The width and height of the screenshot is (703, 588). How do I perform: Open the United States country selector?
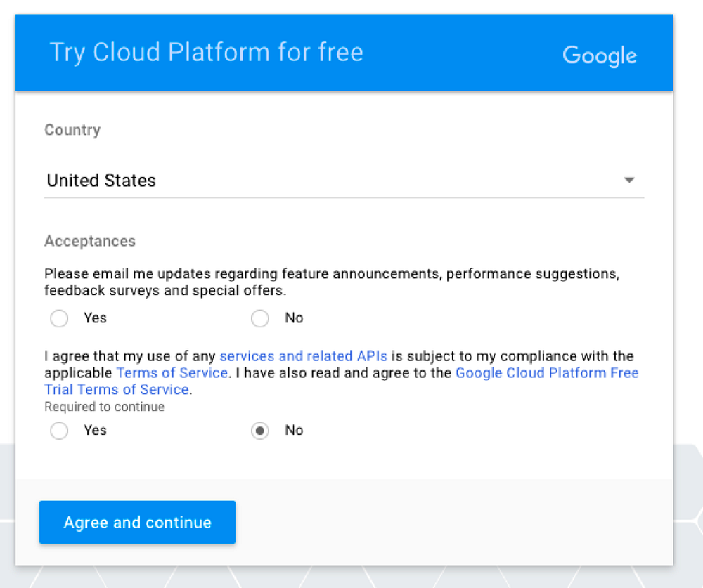[x=102, y=181]
